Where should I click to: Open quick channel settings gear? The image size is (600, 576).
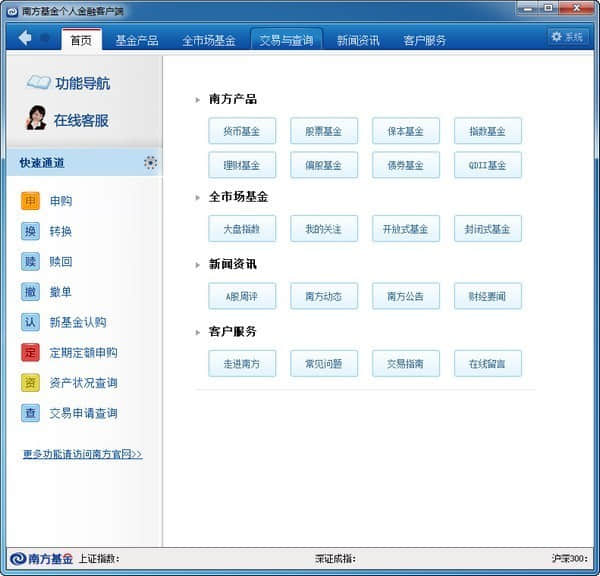pos(150,163)
